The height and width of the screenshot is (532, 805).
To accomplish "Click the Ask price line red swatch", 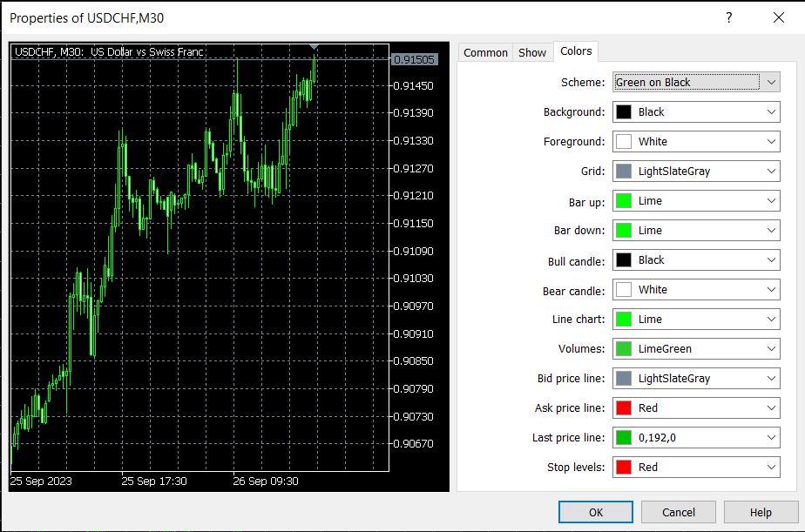I will [x=623, y=407].
